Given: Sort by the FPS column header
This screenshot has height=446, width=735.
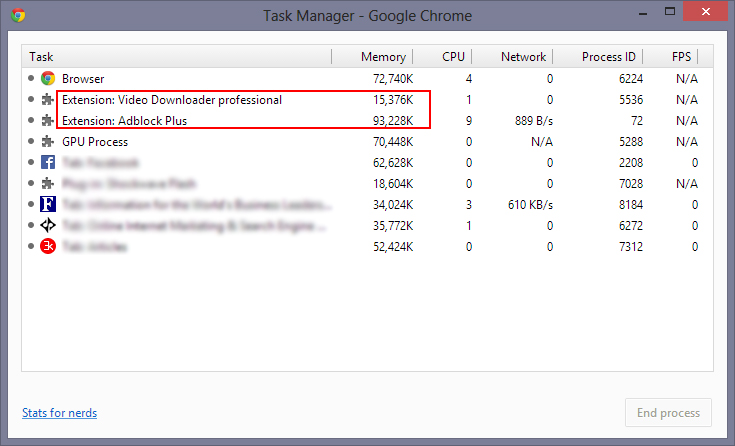Looking at the screenshot, I should (681, 57).
